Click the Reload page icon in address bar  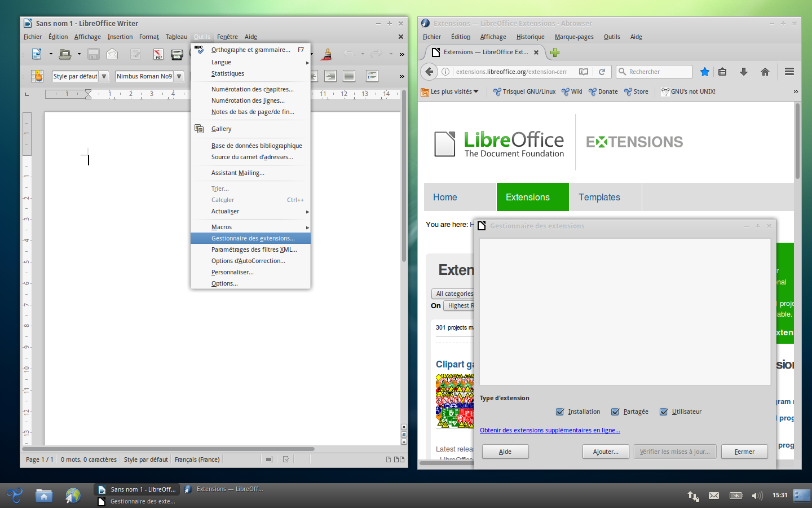602,72
